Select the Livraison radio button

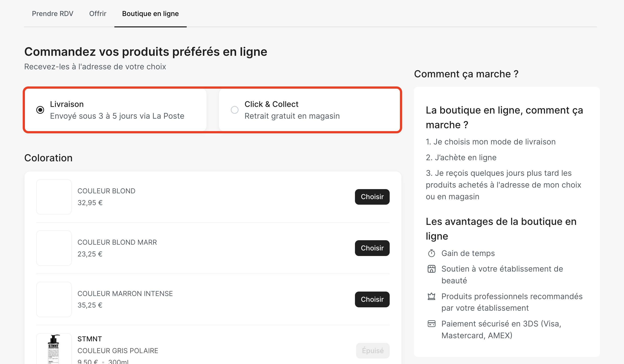pyautogui.click(x=40, y=110)
